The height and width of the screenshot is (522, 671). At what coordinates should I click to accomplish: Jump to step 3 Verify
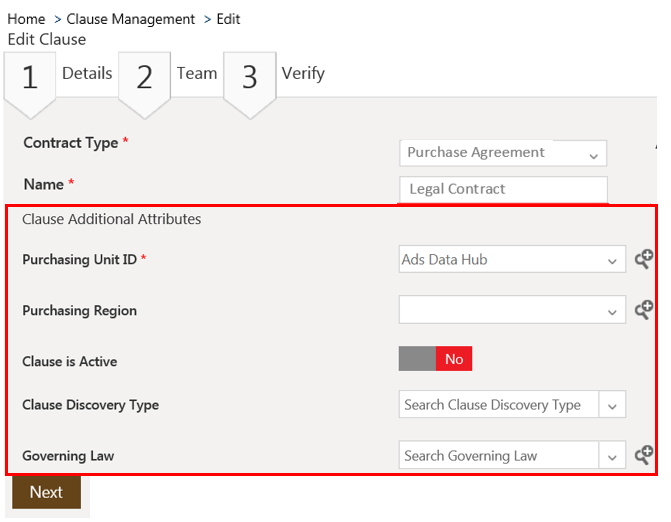(250, 77)
